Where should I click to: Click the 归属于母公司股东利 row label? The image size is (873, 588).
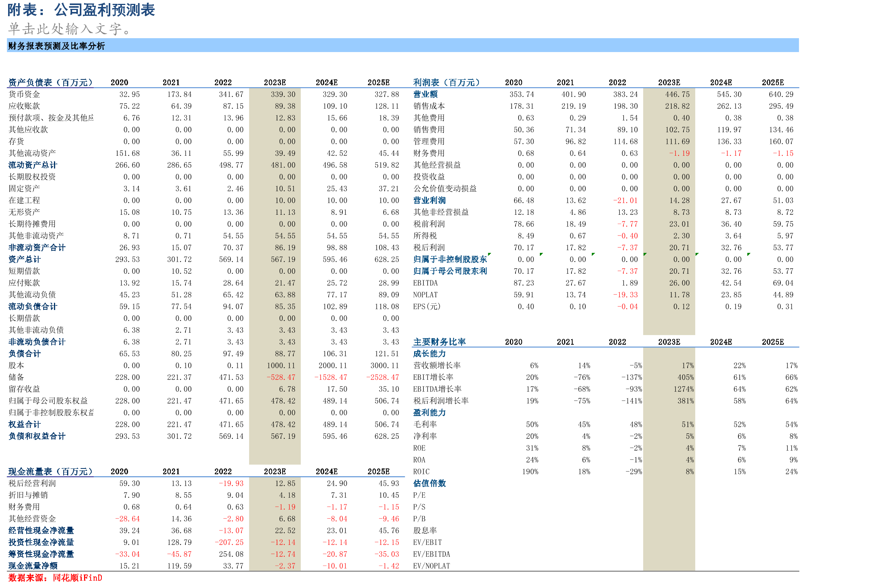(450, 271)
